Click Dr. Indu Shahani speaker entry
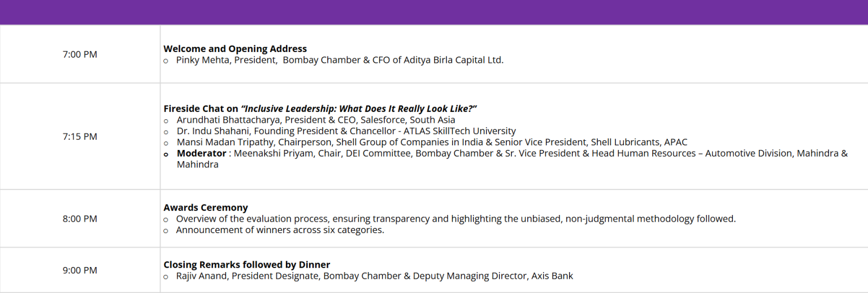 (346, 131)
